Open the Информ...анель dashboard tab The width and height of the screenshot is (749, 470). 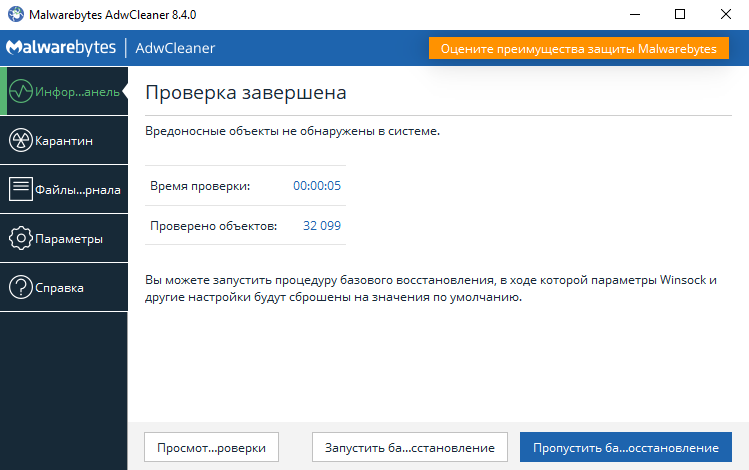64,91
